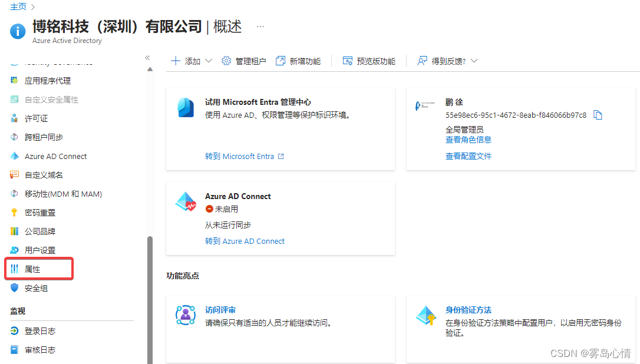Click the 移动性(MDM 和 MAM) icon

click(x=14, y=193)
